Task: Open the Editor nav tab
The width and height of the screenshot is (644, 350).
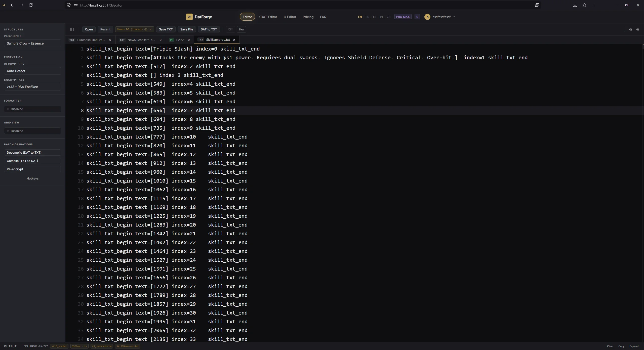Action: click(247, 17)
